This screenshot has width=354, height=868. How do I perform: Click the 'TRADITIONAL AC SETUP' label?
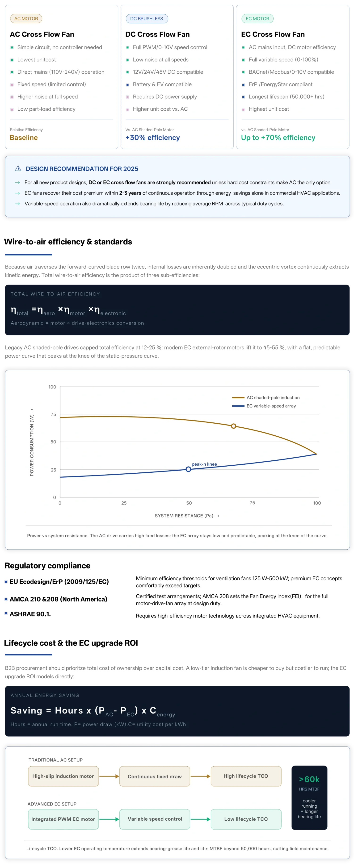pyautogui.click(x=56, y=760)
